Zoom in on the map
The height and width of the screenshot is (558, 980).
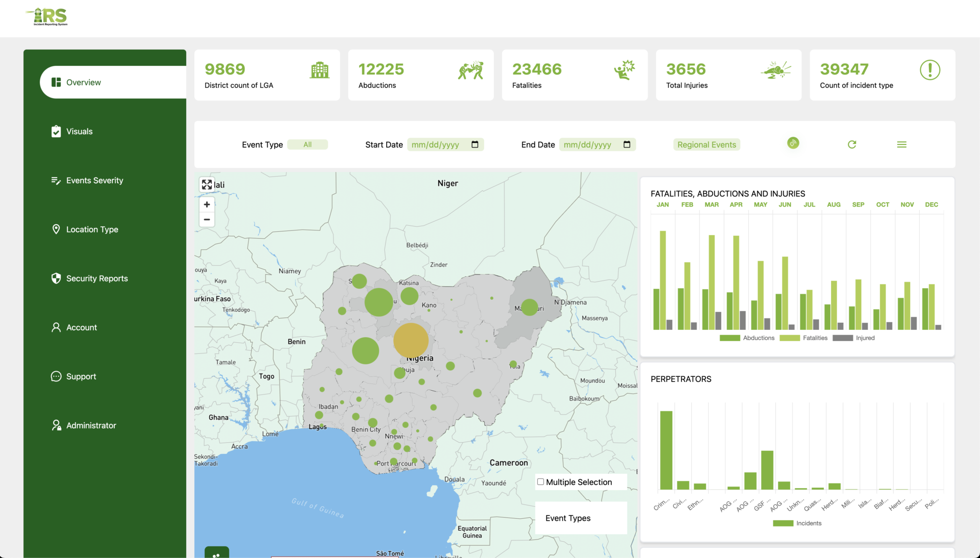point(207,205)
